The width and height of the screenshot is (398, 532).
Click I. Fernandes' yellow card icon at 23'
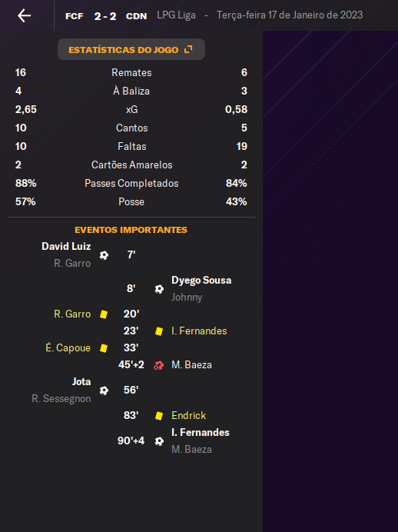pos(158,331)
